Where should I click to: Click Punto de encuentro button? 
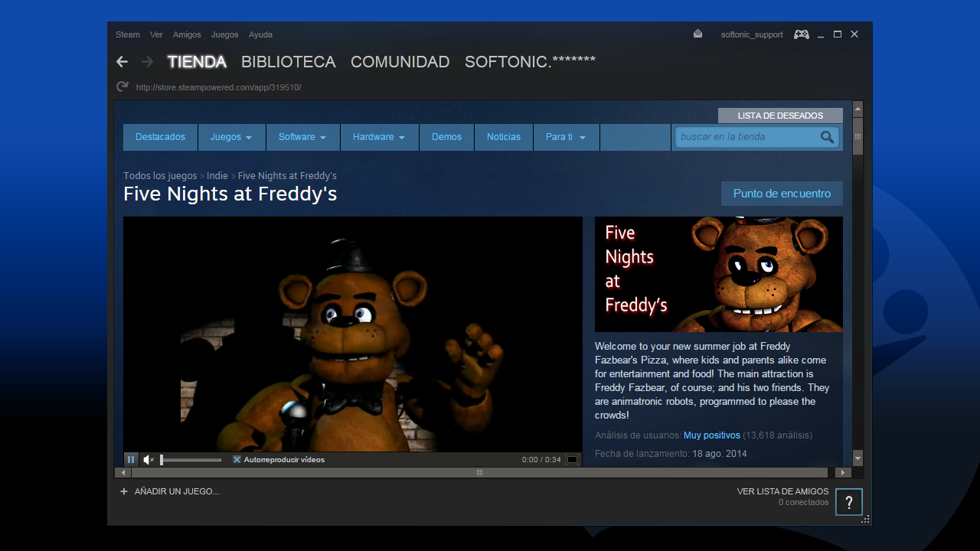782,194
